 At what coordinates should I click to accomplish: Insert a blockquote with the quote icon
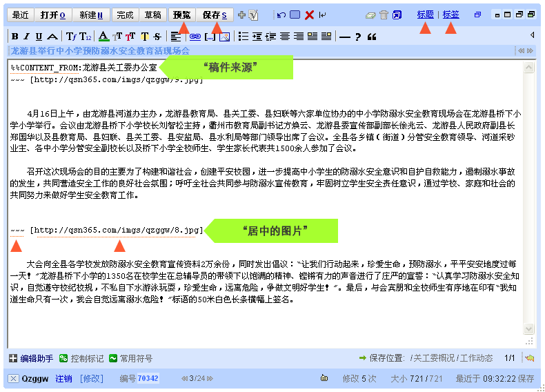373,37
